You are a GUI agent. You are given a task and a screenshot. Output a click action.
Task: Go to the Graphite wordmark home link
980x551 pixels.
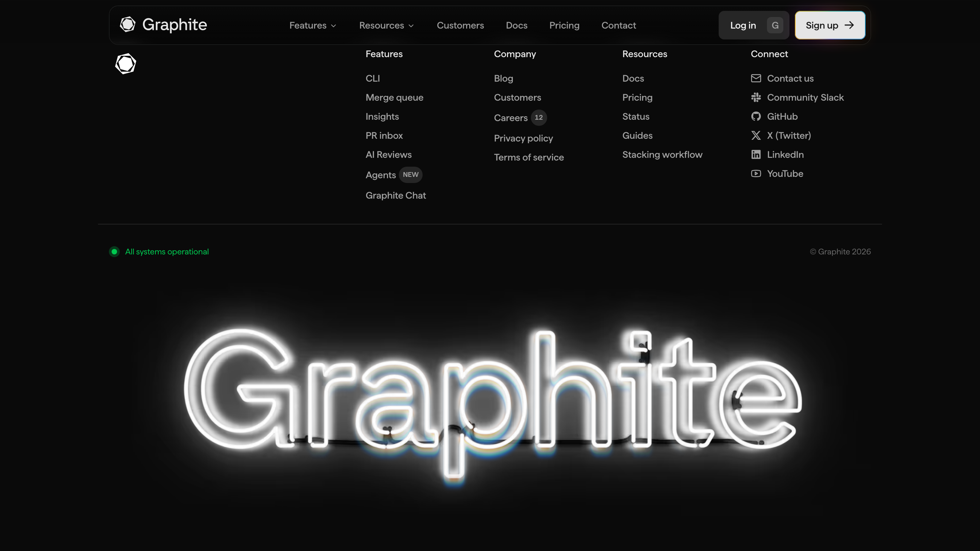(175, 25)
